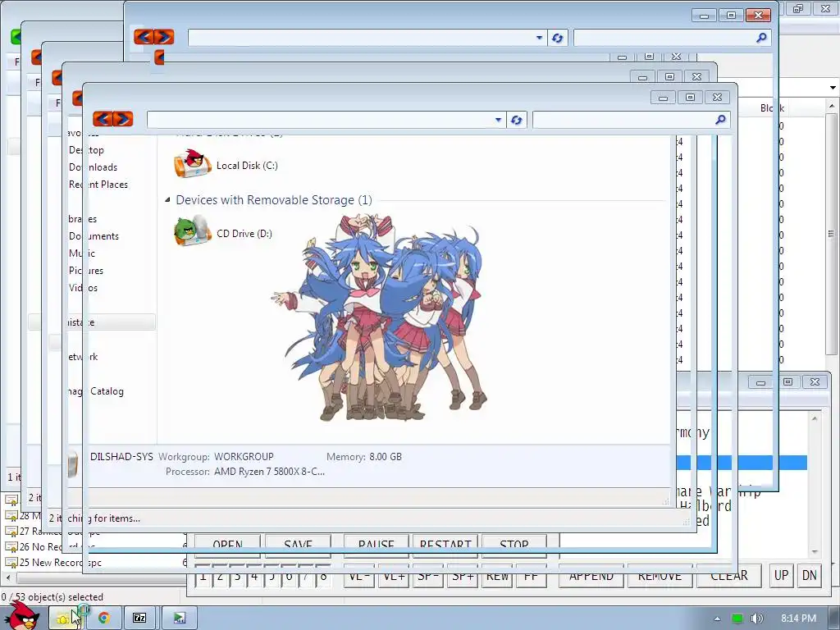Raise volume with the VL+ button
The height and width of the screenshot is (630, 840).
click(x=394, y=576)
